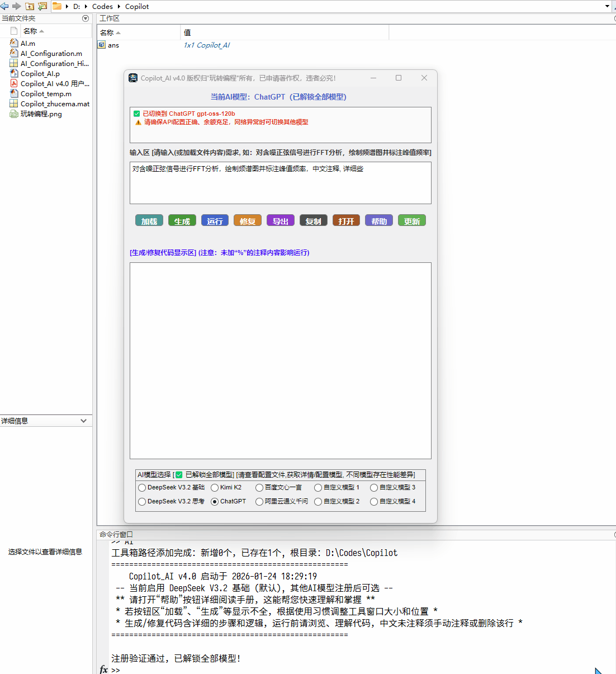Expand the address bar path dropdown
Screen dimensions: 616x674
coord(607,6)
